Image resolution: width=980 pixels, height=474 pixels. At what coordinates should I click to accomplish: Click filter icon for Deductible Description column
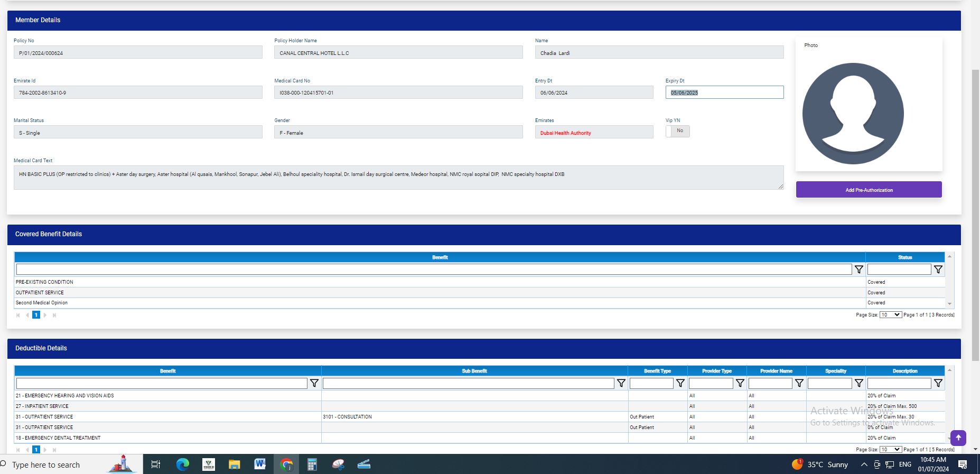pos(938,383)
